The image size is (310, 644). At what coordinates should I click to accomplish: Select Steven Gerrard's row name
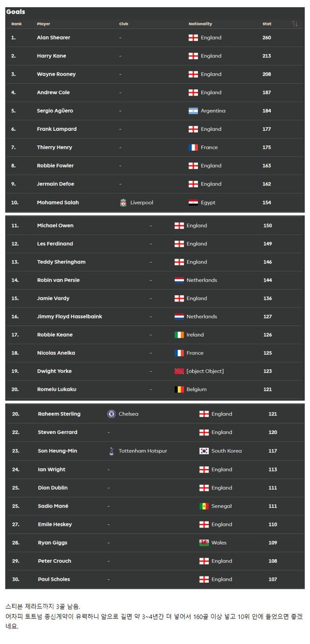pos(57,432)
